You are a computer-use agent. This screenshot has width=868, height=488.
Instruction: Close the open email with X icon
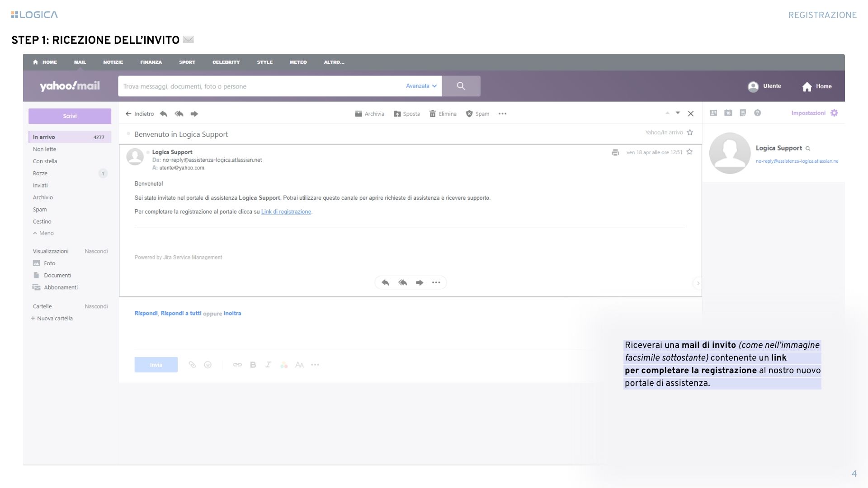pyautogui.click(x=691, y=114)
